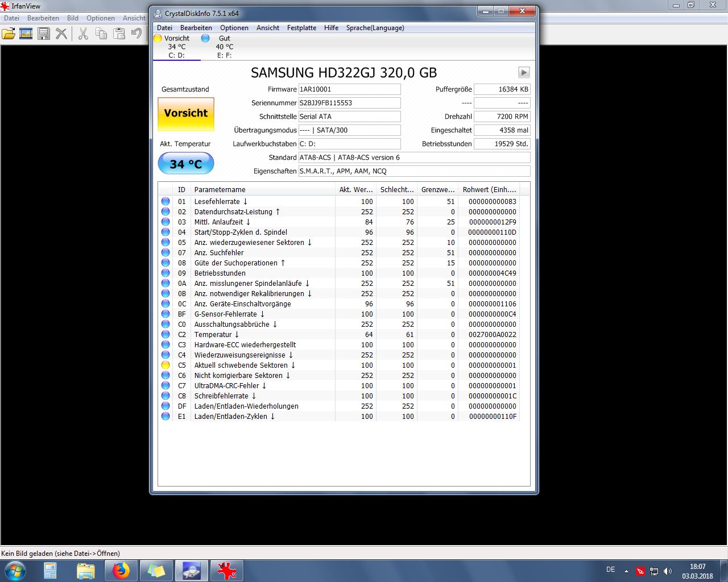The height and width of the screenshot is (582, 728).
Task: Open sticky notes folder taskbar icon
Action: click(156, 571)
